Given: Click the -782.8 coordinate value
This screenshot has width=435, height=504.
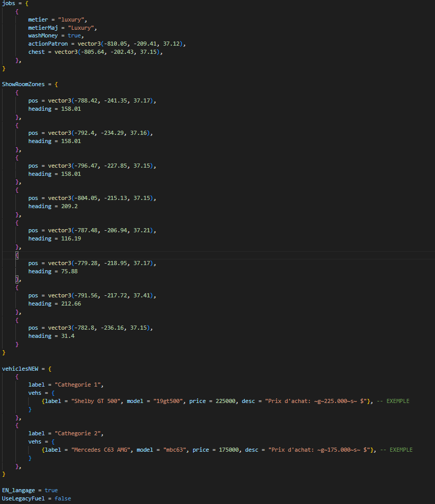Looking at the screenshot, I should pos(85,328).
